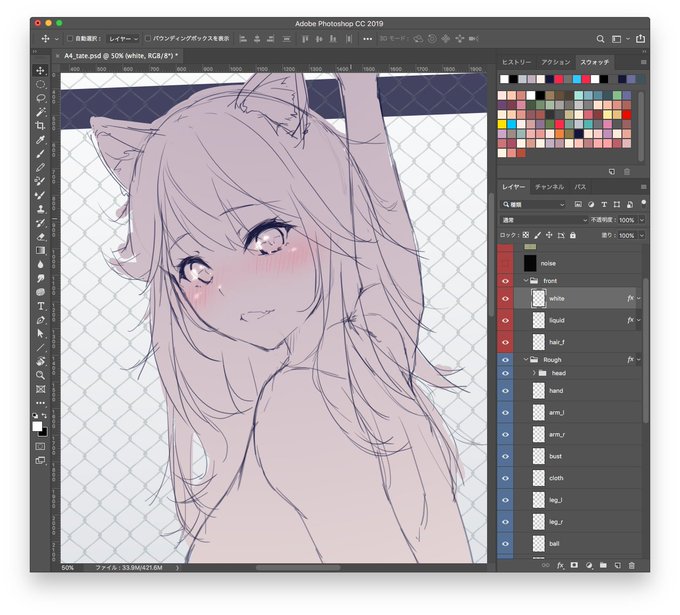The image size is (680, 615).
Task: Select the Magic Wand tool
Action: (40, 112)
